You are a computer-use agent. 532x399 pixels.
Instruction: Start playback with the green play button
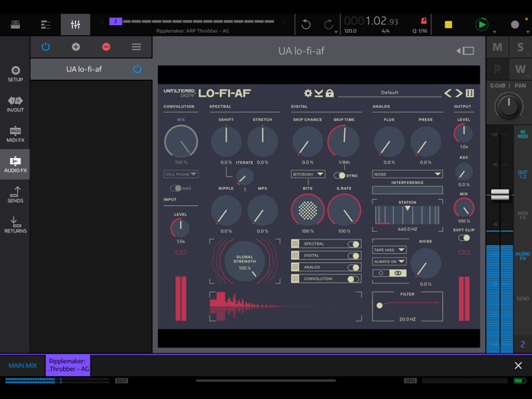(x=481, y=24)
